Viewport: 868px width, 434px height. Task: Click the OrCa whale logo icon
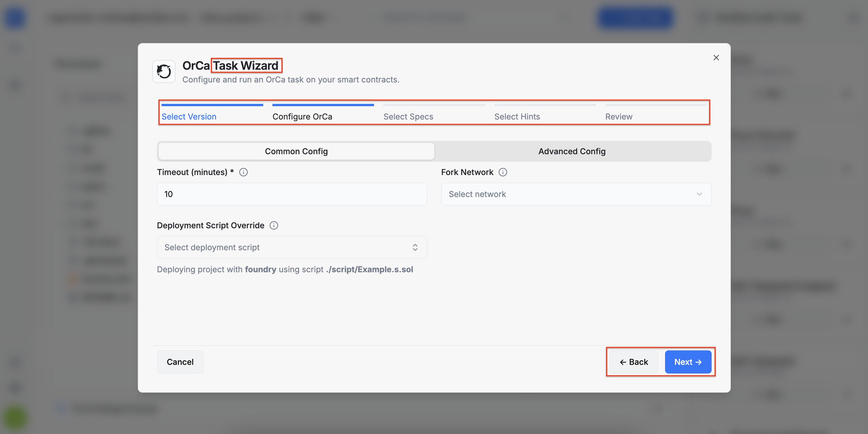(164, 71)
